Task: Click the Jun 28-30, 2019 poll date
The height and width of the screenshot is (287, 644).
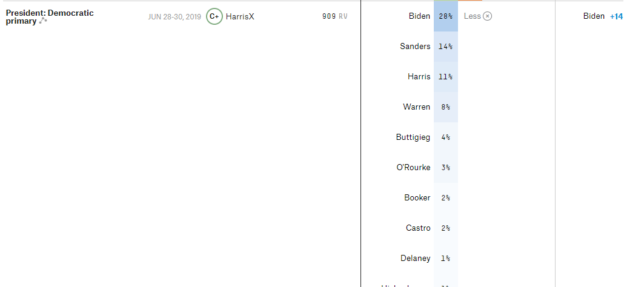Action: coord(174,16)
